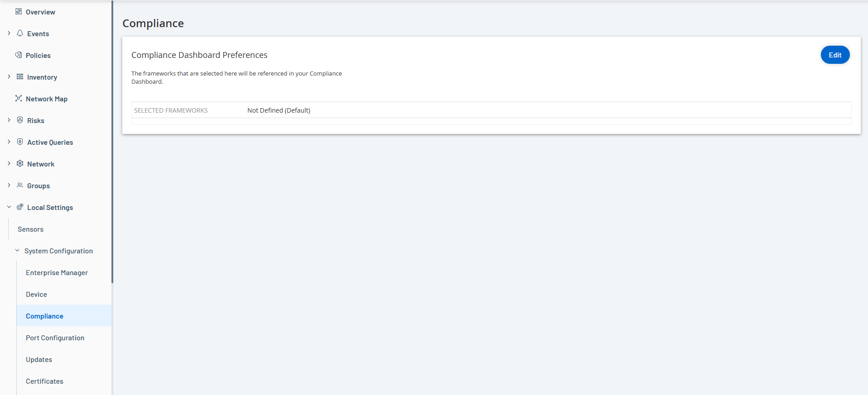Open Updates settings
868x395 pixels.
(x=39, y=360)
